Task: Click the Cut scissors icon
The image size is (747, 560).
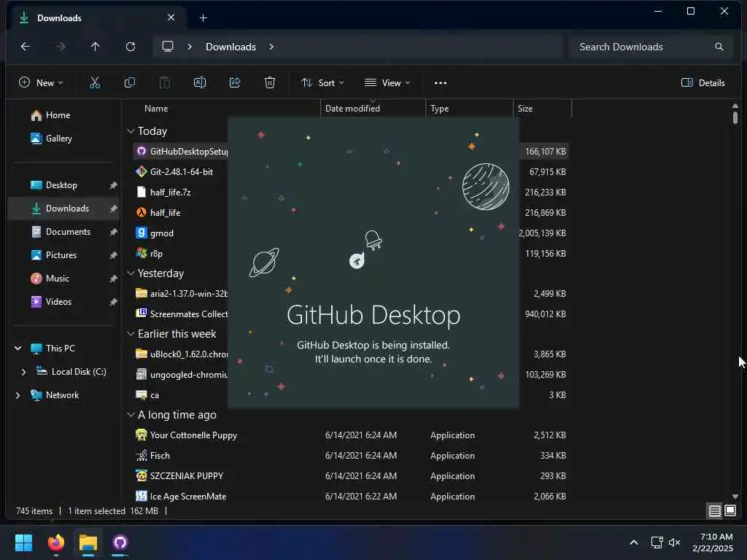Action: click(x=95, y=83)
